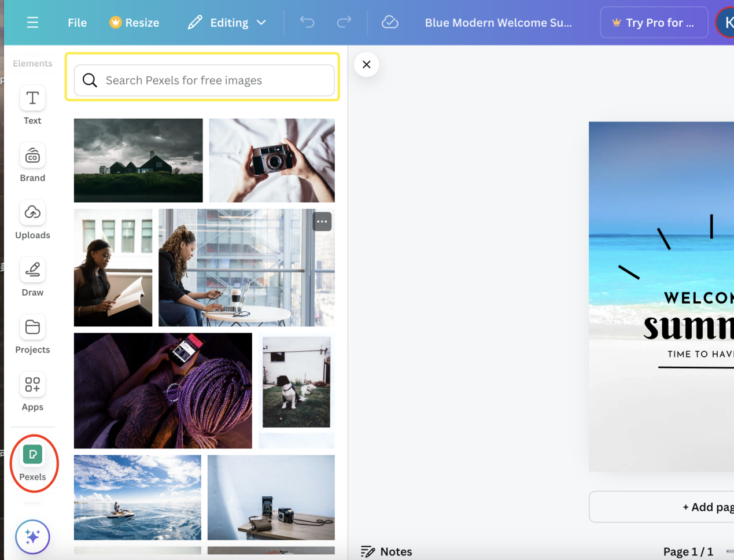Open the Pexels app

tap(33, 462)
